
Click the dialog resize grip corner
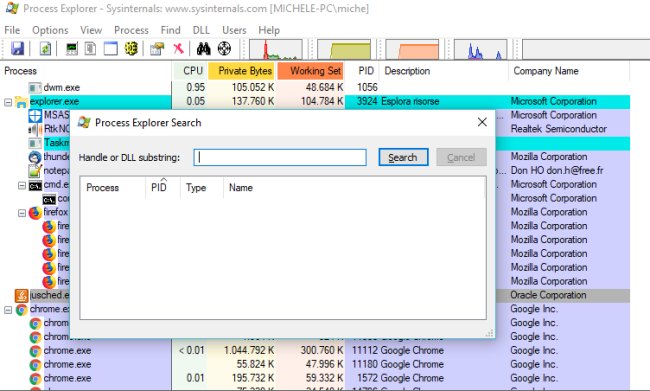pos(490,333)
